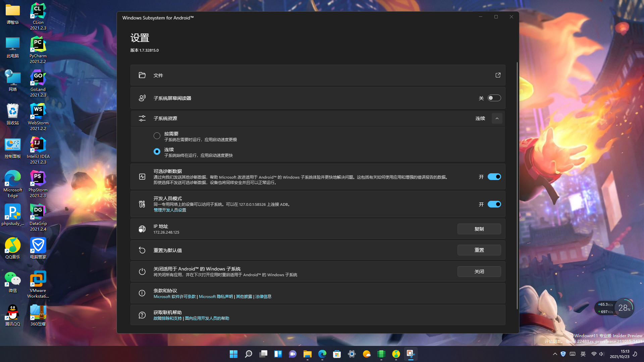Click 管理开发人员设置 link
The width and height of the screenshot is (644, 362).
[170, 210]
